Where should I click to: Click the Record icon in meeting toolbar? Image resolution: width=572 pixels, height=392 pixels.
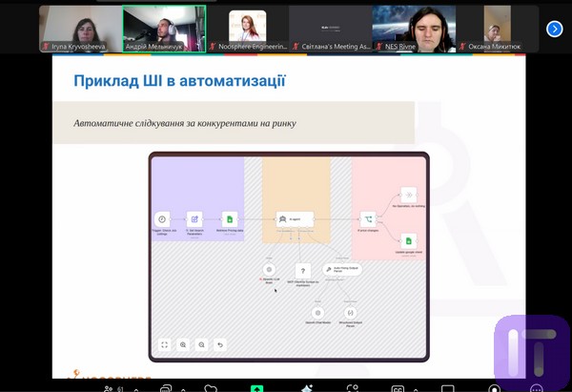(494, 388)
